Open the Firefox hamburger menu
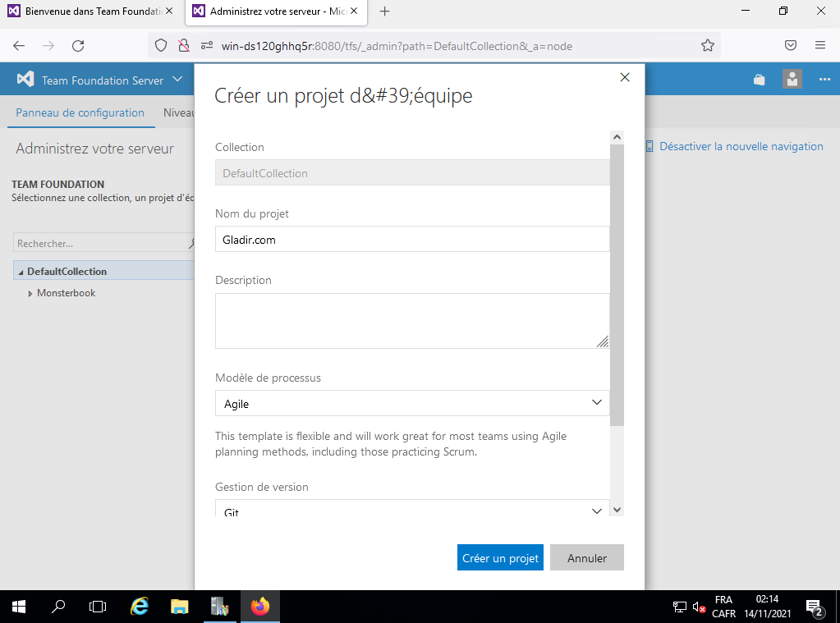 (x=819, y=46)
